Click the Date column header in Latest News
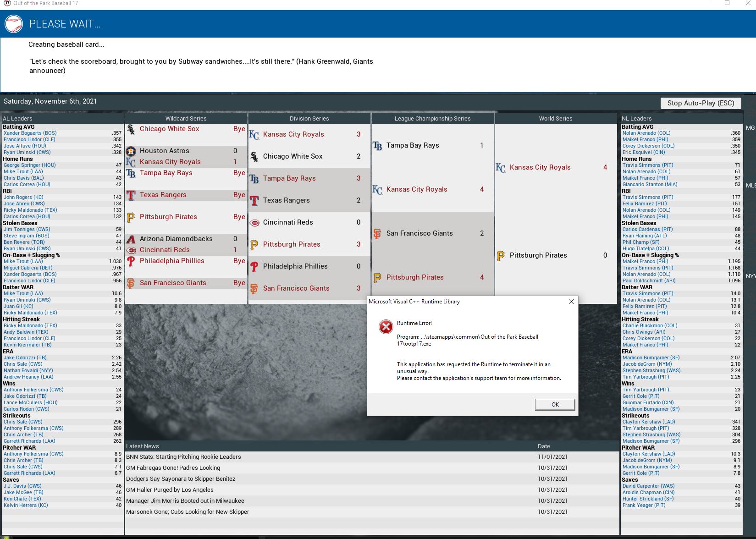The width and height of the screenshot is (756, 539). click(544, 446)
